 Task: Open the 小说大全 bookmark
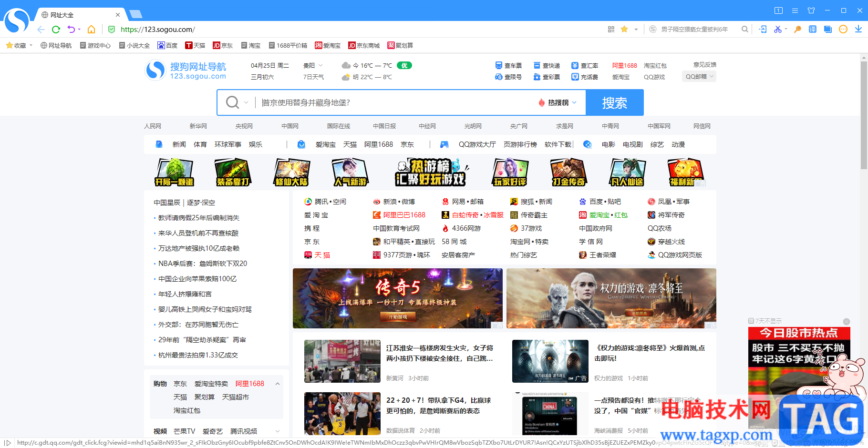[134, 45]
